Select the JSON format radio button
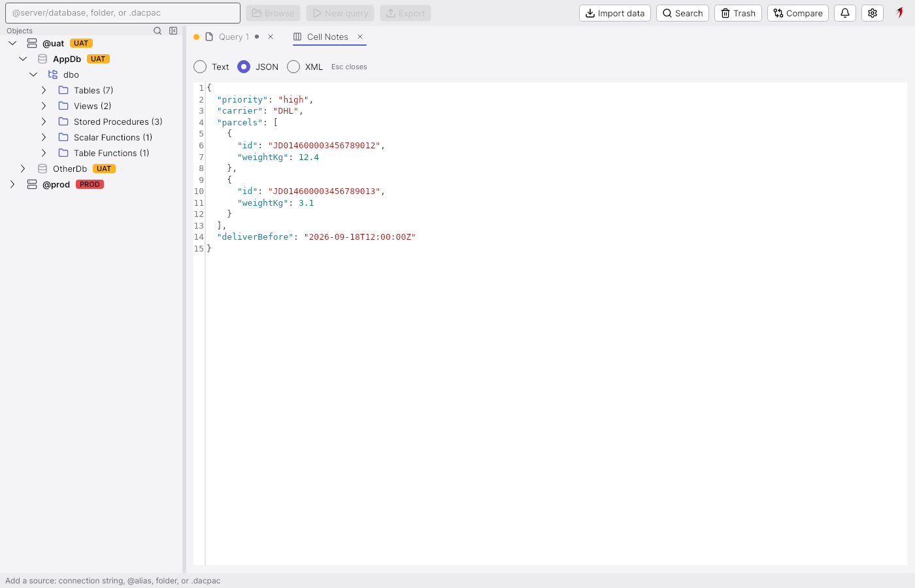915x588 pixels. pos(244,67)
